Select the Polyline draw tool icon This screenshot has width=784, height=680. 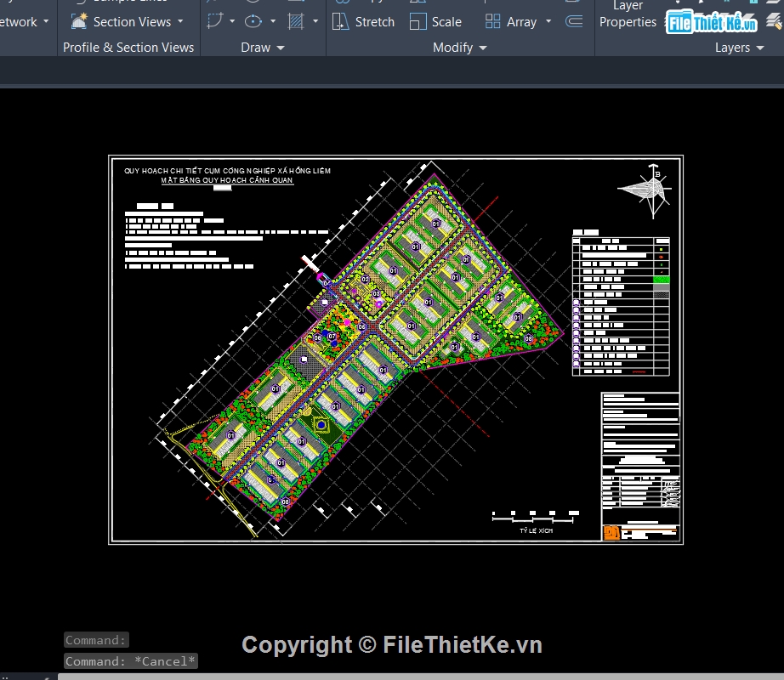[215, 21]
